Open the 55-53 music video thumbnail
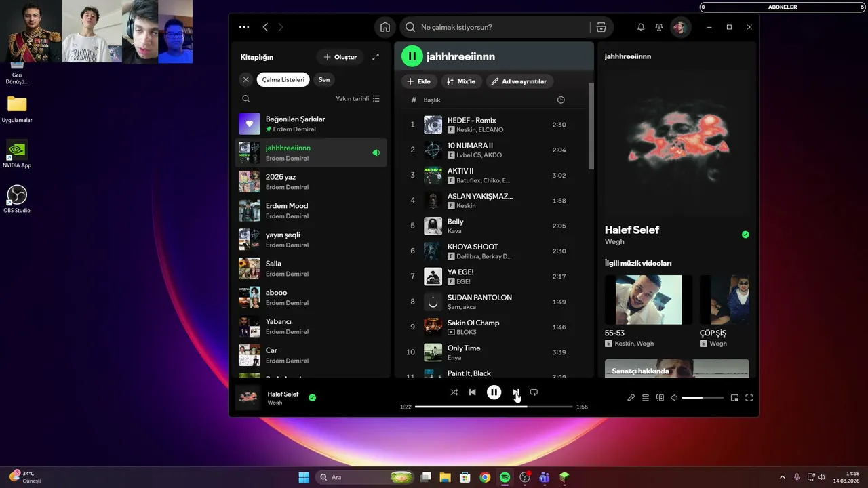868x488 pixels. [648, 300]
